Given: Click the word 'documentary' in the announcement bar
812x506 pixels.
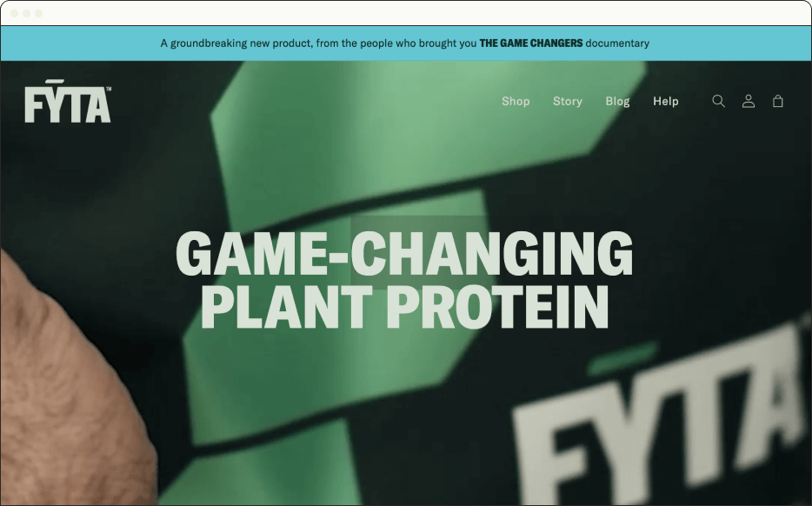Looking at the screenshot, I should pos(617,43).
